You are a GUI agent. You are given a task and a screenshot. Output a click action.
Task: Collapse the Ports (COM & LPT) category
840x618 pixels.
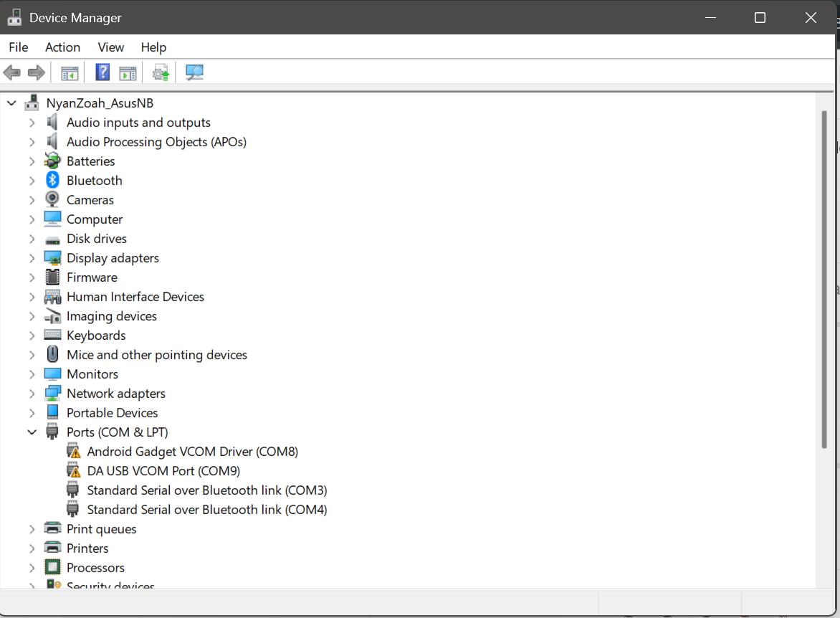[x=32, y=432]
